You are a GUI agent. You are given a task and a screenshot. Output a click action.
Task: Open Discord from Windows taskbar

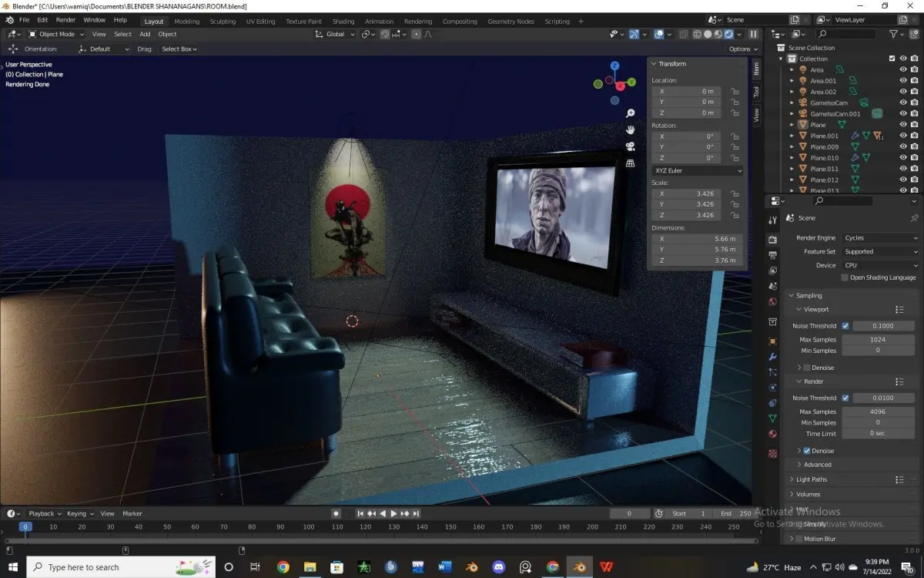point(498,567)
